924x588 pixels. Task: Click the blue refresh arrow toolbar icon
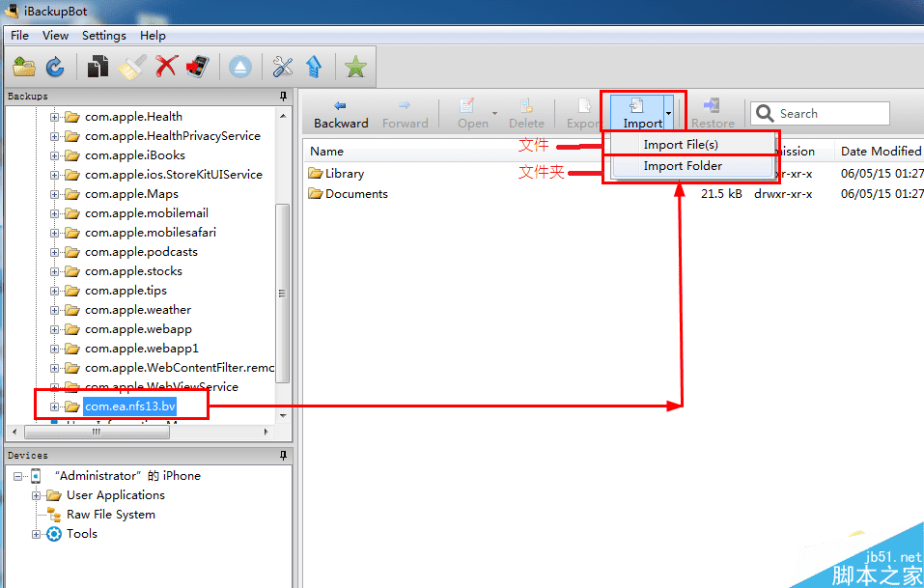pos(55,67)
